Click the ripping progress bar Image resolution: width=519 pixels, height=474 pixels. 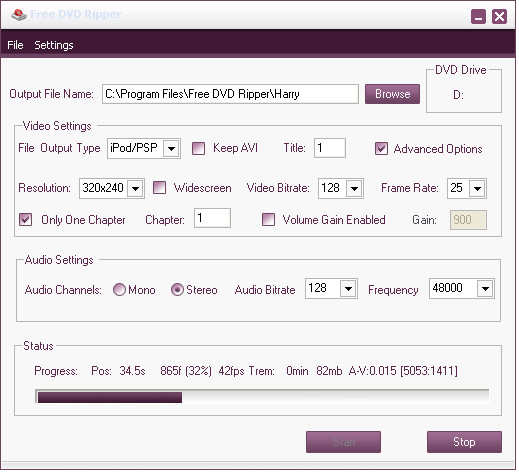pyautogui.click(x=262, y=397)
